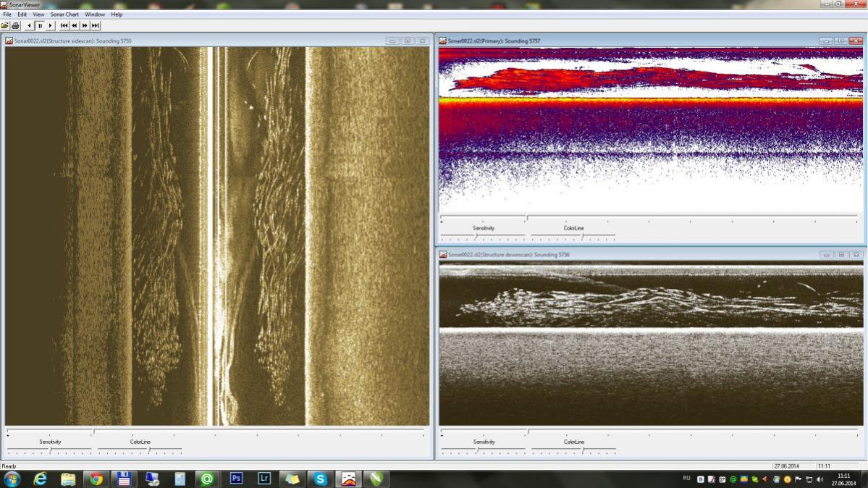Image resolution: width=868 pixels, height=488 pixels.
Task: Open the Help menu
Action: point(117,14)
